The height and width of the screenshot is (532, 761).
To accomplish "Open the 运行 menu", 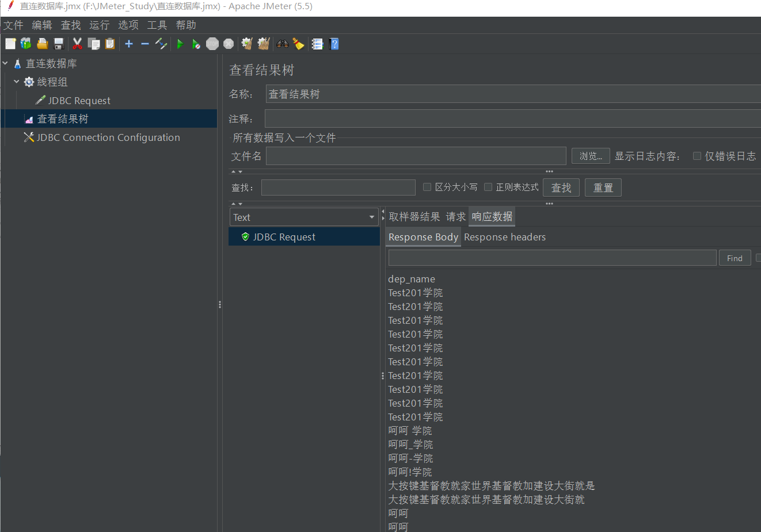I will click(x=100, y=25).
